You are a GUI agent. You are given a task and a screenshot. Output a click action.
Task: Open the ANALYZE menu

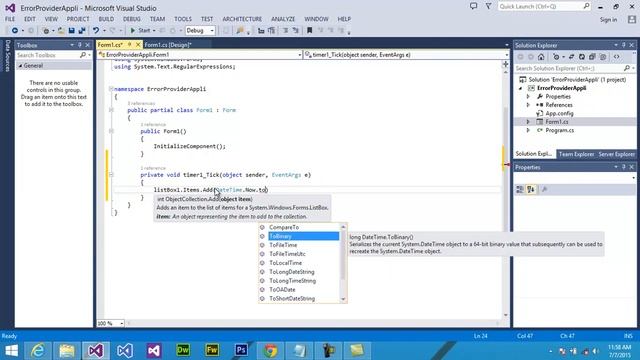point(283,19)
